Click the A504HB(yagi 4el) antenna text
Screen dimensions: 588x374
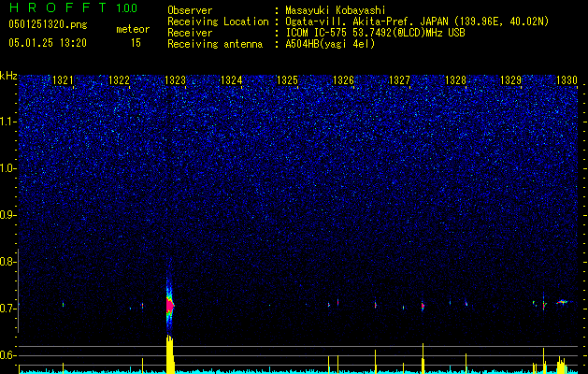pyautogui.click(x=330, y=44)
